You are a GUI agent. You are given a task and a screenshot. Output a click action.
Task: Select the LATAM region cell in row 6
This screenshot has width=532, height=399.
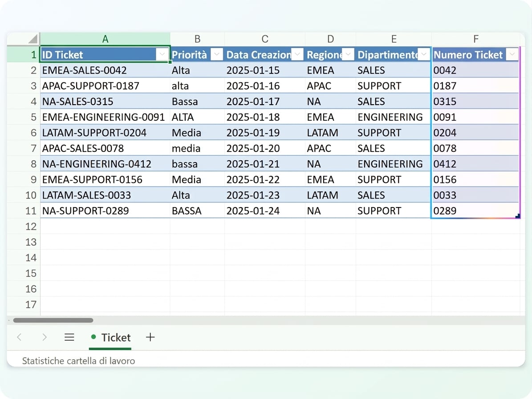point(330,133)
